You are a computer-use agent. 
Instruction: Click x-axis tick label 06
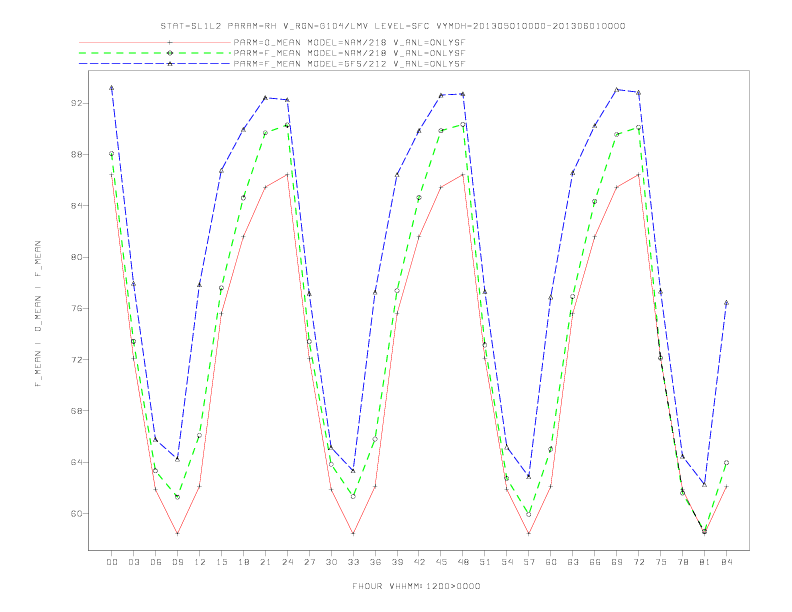[156, 562]
